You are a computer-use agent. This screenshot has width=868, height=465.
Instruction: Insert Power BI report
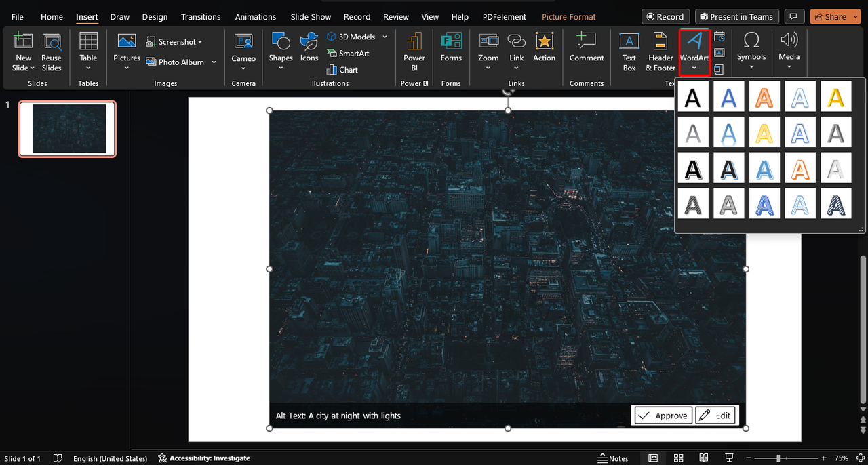(x=414, y=52)
